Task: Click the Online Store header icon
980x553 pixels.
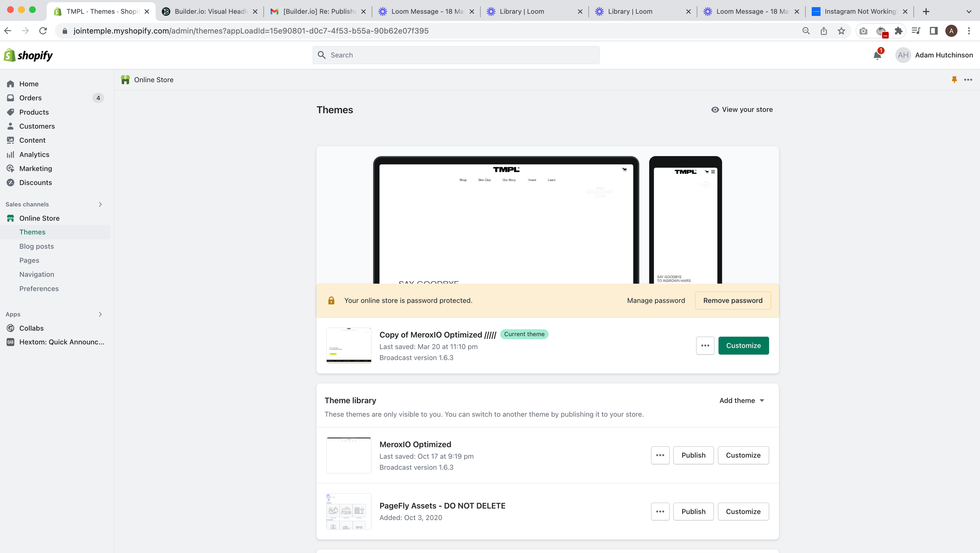Action: click(125, 80)
